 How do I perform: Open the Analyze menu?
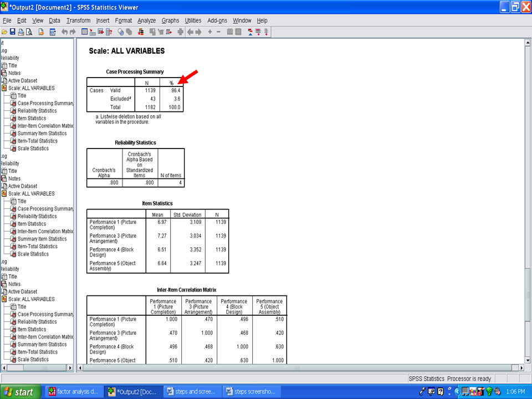coord(146,21)
